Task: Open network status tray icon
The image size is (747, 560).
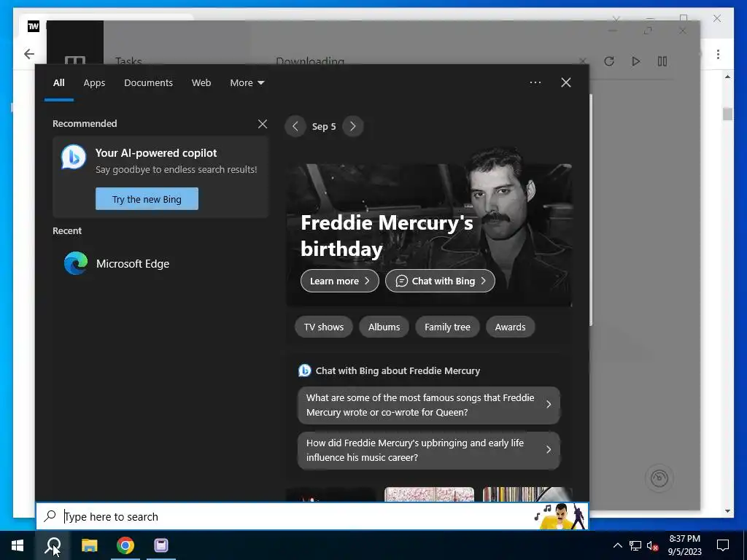Action: click(635, 545)
